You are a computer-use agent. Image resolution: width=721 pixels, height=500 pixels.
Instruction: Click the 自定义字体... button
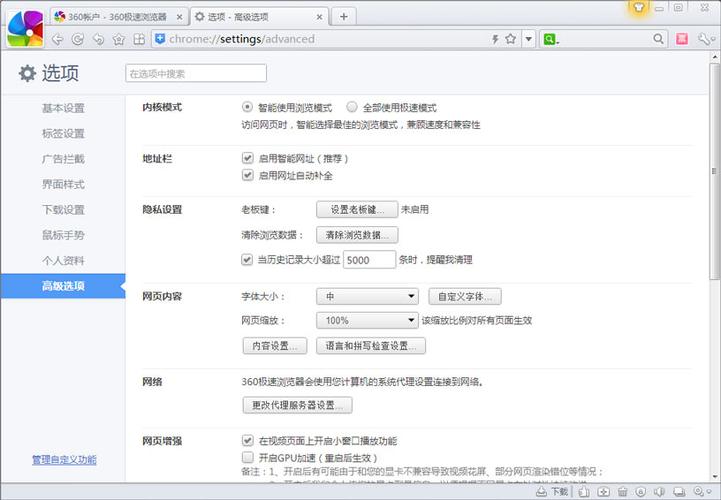click(465, 297)
